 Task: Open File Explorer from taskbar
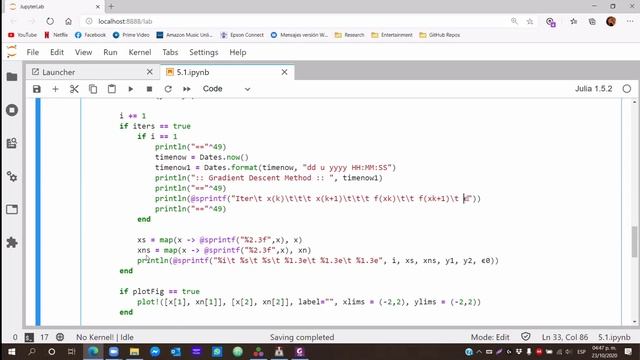(134, 351)
